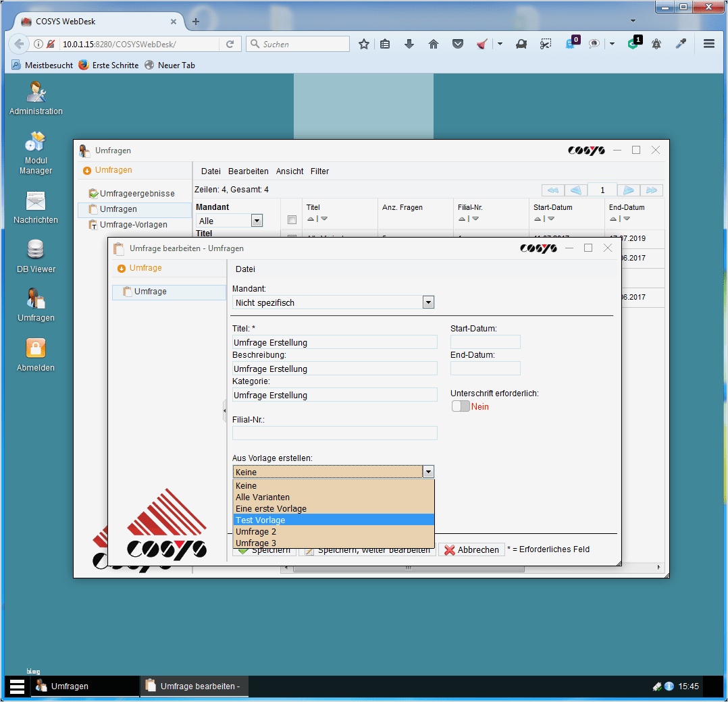Viewport: 728px width, 702px height.
Task: Go to browser home page icon
Action: 433,44
